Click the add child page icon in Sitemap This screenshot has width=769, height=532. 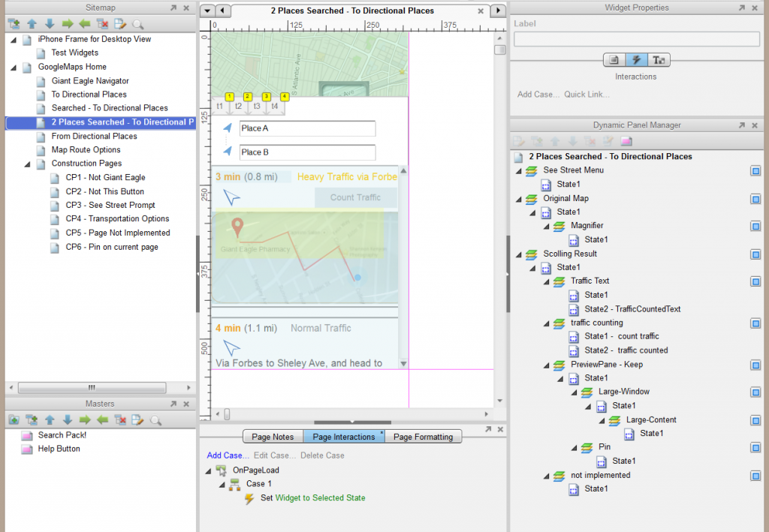[15, 24]
